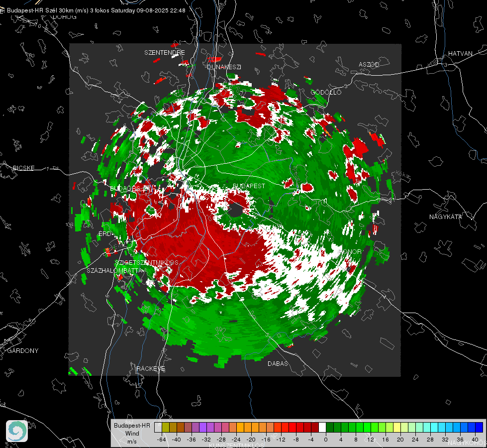This screenshot has height=448, width=487.
Task: Click the date Saturday 09-08-2025 22:48
Action: click(x=148, y=10)
